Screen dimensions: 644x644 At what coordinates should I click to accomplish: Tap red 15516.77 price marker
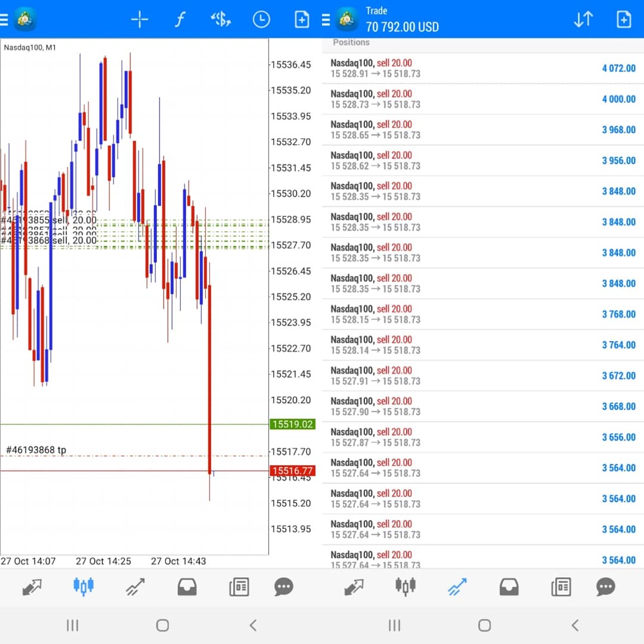pos(292,470)
